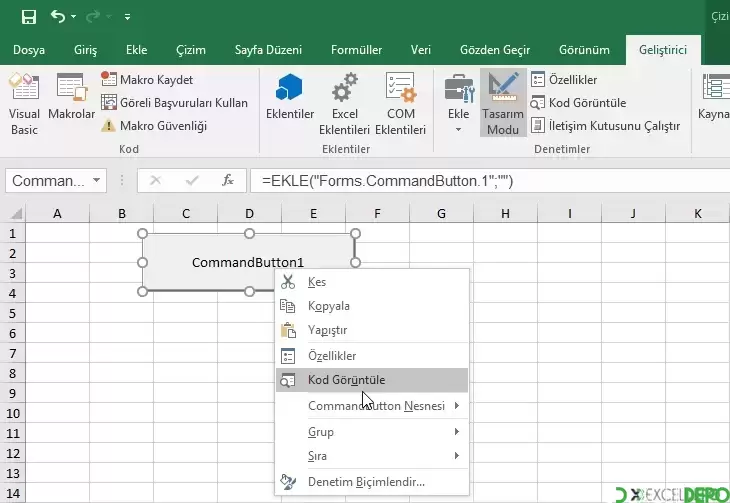Open Excel Eklentileri dialog
Image resolution: width=730 pixels, height=503 pixels.
pyautogui.click(x=345, y=104)
